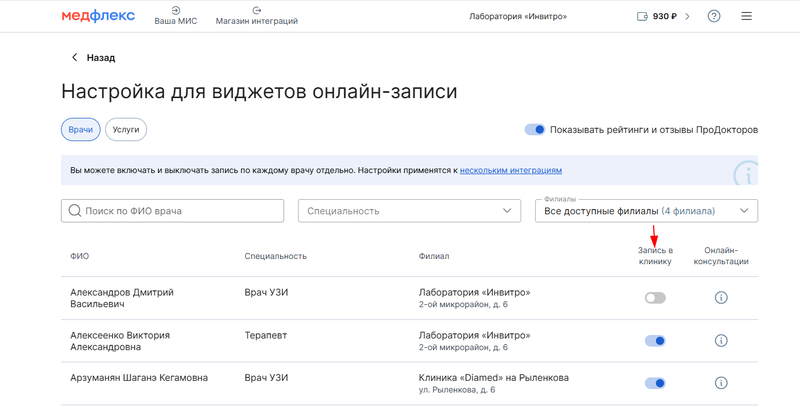Open the нескольким интеграциям link
Screen dimensions: 800x407
(x=511, y=170)
